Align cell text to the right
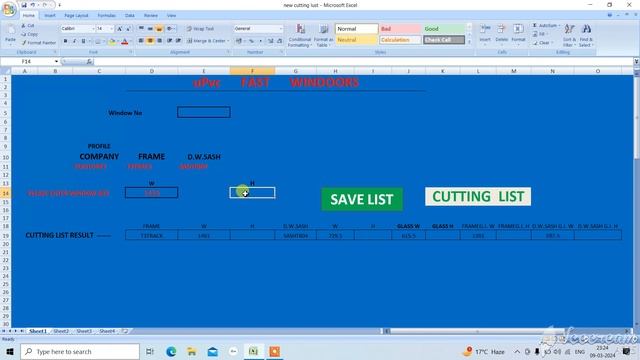Image resolution: width=640 pixels, height=360 pixels. pos(159,41)
